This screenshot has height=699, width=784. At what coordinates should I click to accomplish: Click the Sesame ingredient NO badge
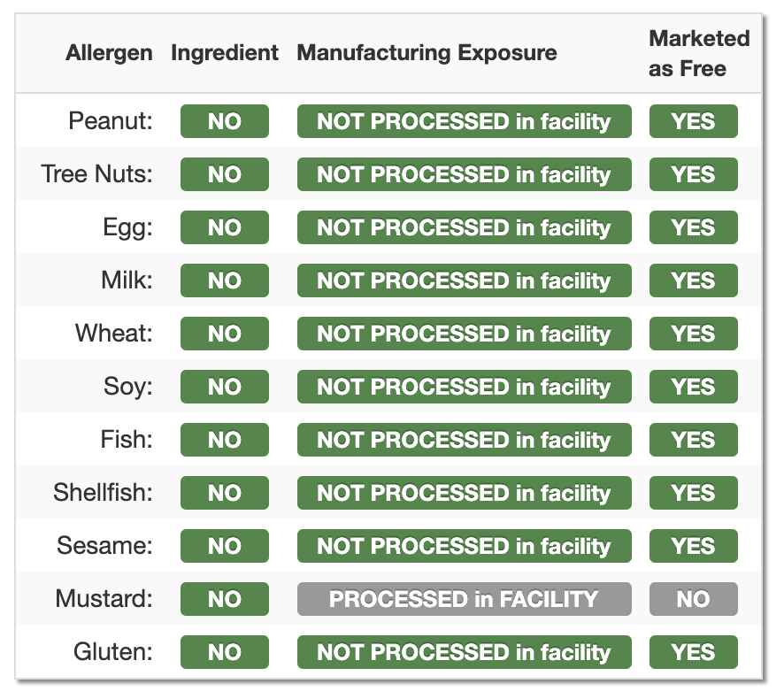225,546
